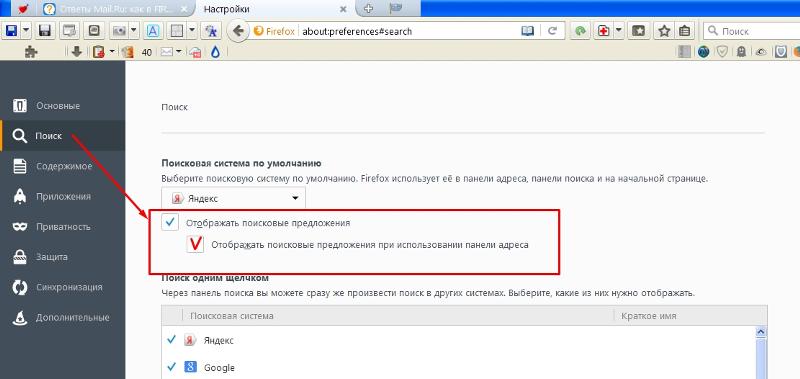Screen dimensions: 800x379
Task: Close the Настройки tab
Action: click(344, 9)
